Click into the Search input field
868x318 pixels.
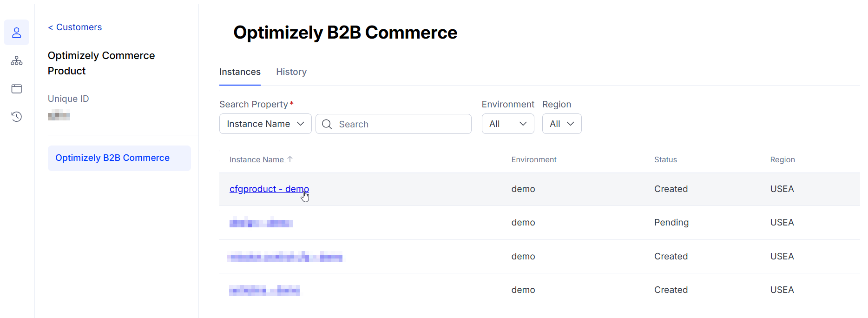tap(400, 124)
